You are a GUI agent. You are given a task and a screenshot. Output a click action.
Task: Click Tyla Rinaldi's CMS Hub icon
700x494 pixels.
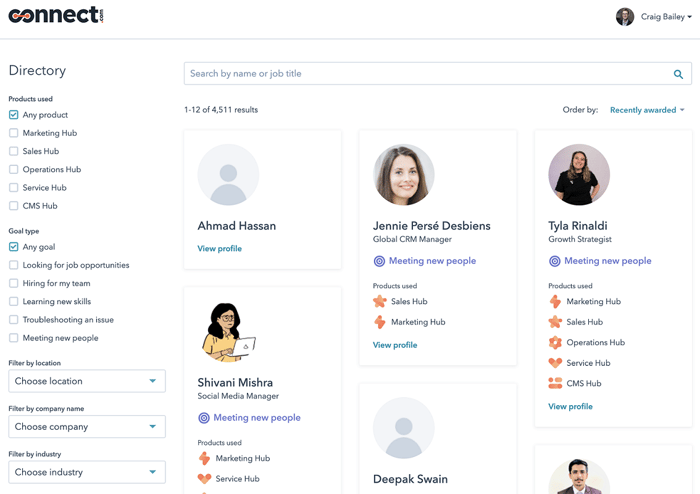555,383
